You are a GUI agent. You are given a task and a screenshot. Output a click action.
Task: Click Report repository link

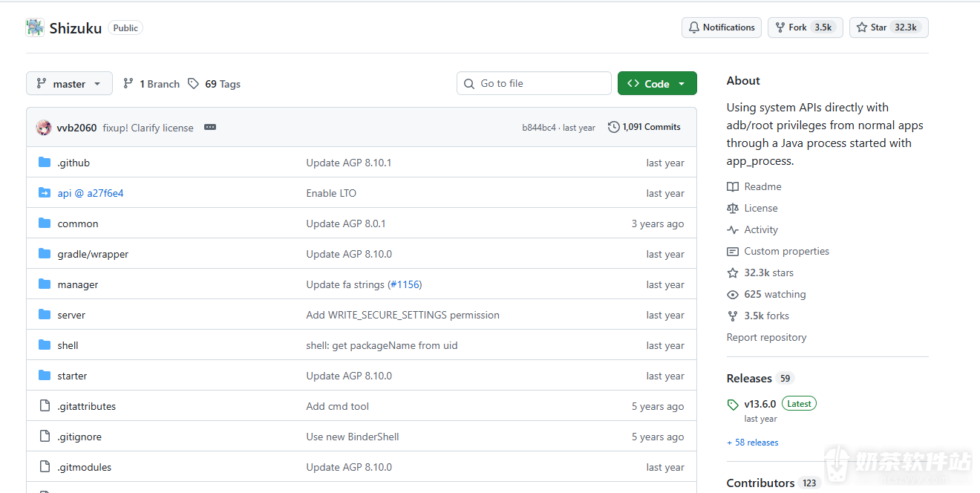point(766,337)
